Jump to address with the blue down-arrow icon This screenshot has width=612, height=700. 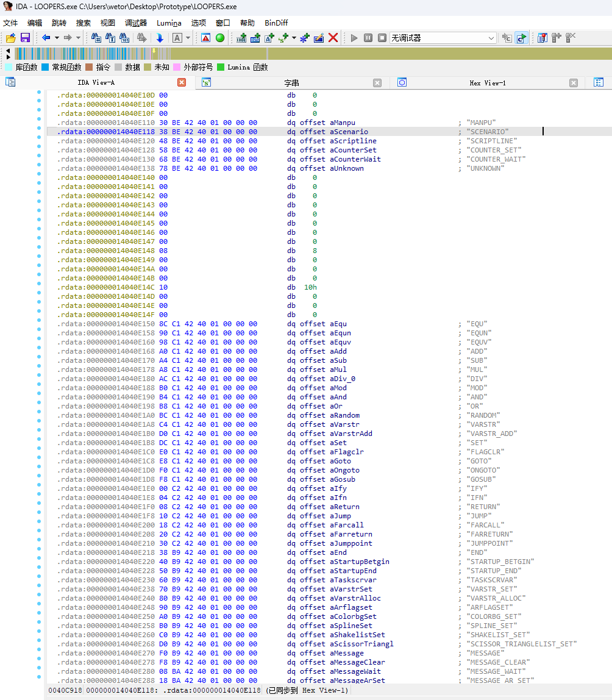click(160, 38)
